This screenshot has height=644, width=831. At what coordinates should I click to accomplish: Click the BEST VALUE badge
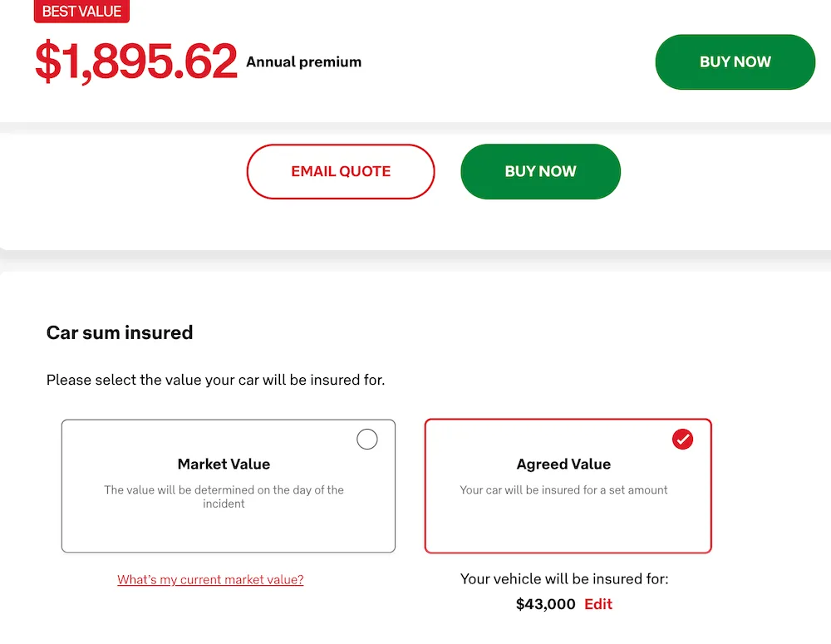click(81, 12)
